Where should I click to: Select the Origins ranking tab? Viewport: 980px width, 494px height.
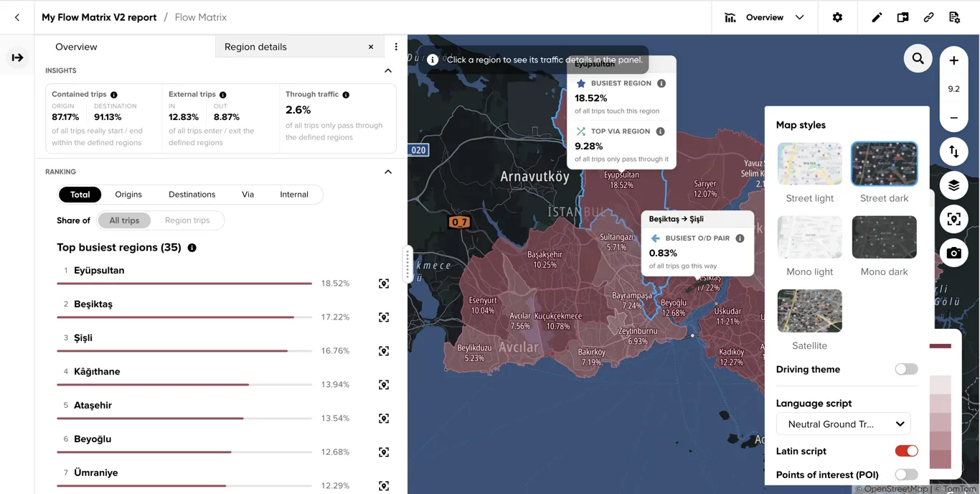coord(128,195)
